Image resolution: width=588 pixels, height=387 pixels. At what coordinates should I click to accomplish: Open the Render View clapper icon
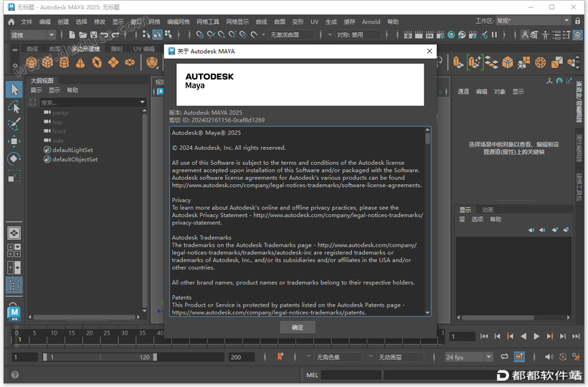click(408, 35)
